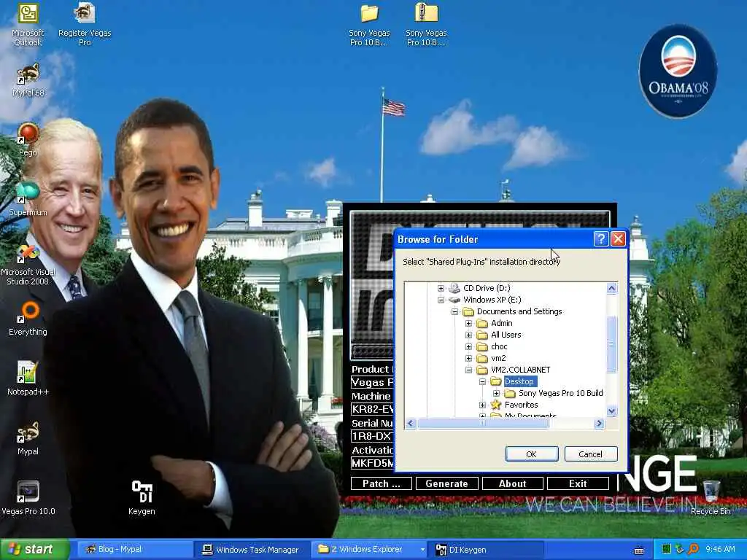
Task: Click the Serial Number field in keygen
Action: 372,436
